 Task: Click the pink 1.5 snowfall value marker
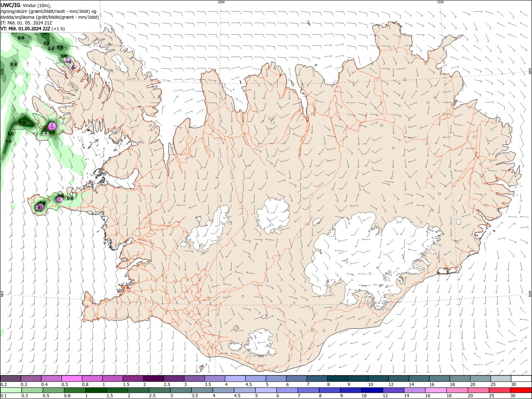click(52, 126)
